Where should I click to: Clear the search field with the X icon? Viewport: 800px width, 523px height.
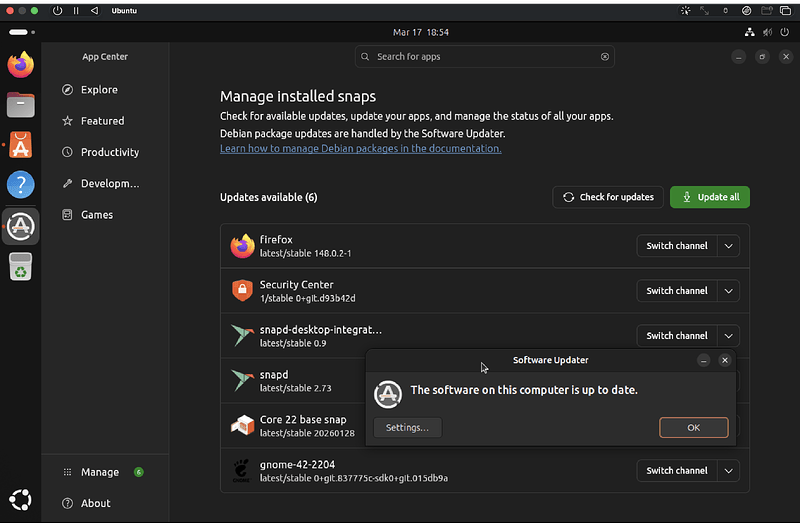(605, 57)
